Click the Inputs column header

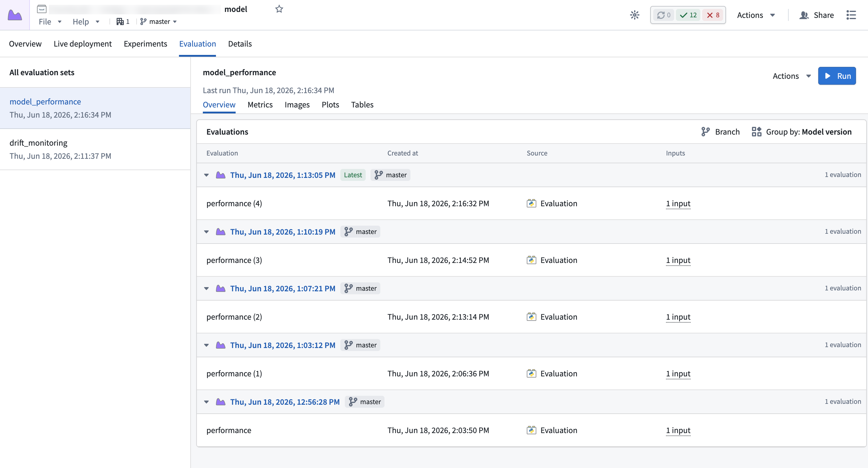pyautogui.click(x=675, y=153)
